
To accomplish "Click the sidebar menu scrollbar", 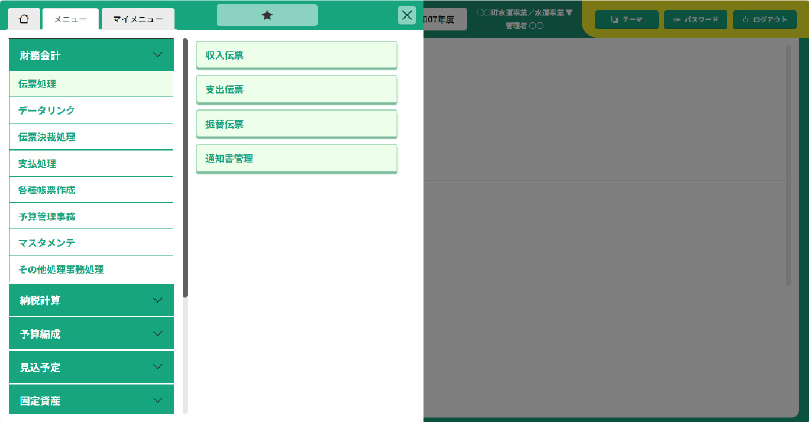I will pos(185,168).
